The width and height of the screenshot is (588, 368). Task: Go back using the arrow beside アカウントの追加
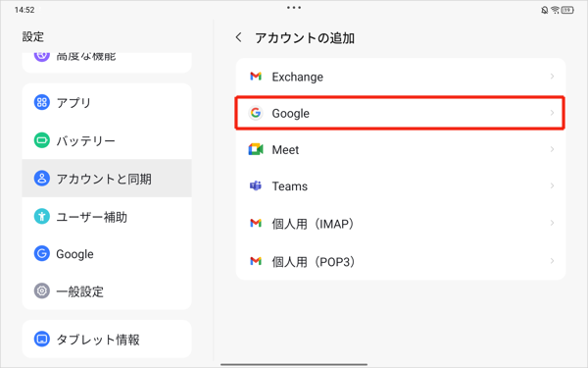click(x=238, y=37)
